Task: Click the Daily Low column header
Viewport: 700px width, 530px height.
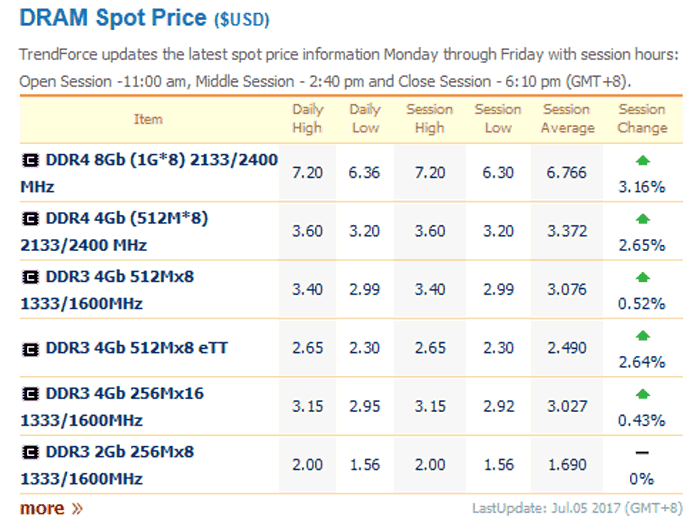Action: click(x=365, y=119)
